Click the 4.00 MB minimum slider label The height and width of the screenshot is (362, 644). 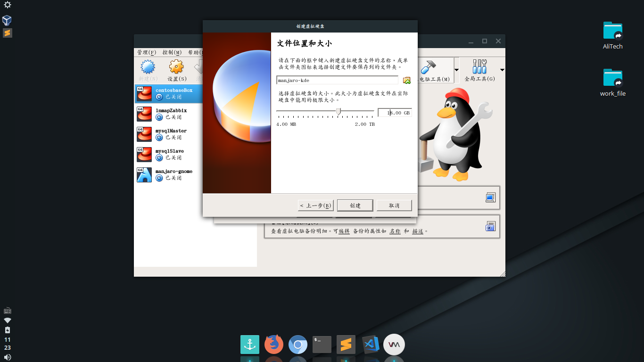click(286, 124)
